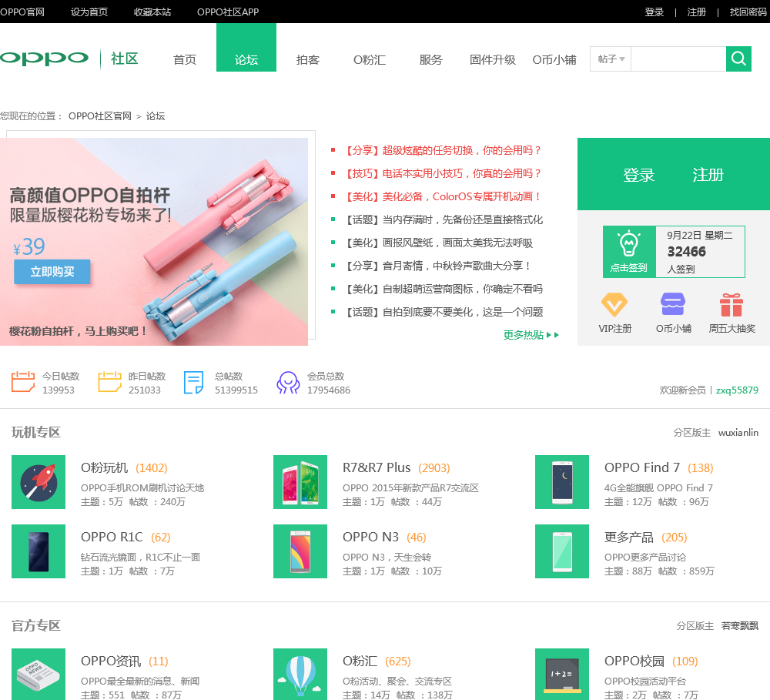Open the O粉玩机 rocket forum icon

[38, 482]
